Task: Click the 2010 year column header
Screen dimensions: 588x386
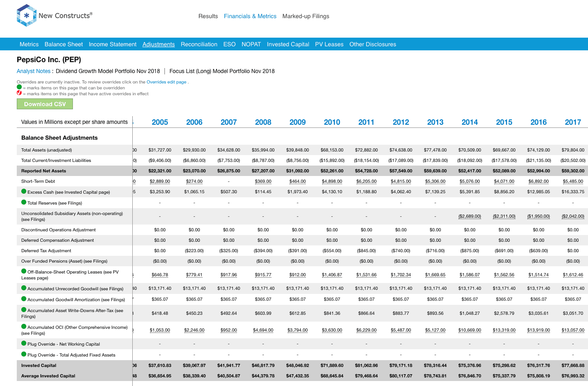Action: (332, 122)
